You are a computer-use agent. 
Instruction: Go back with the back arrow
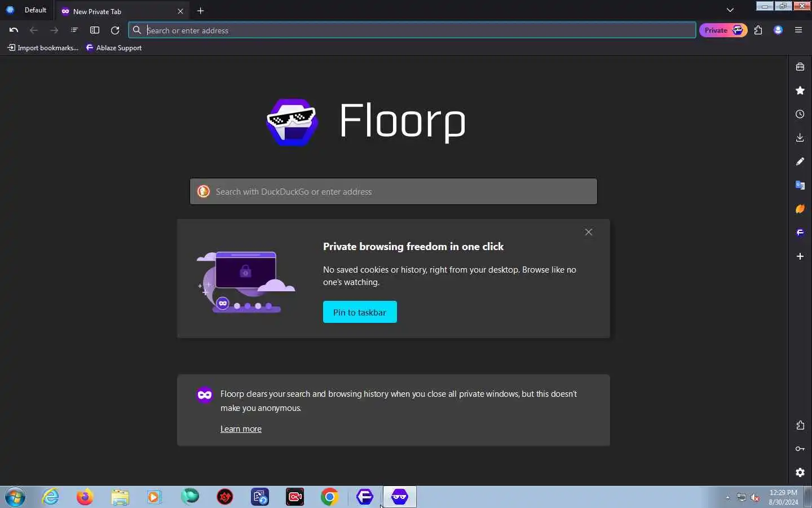(x=34, y=30)
